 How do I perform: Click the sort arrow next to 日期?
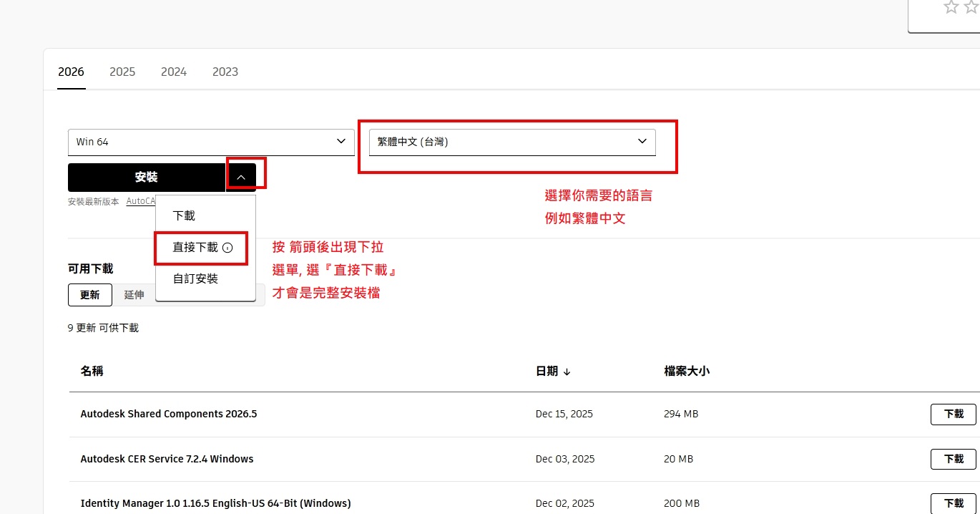[x=567, y=372]
